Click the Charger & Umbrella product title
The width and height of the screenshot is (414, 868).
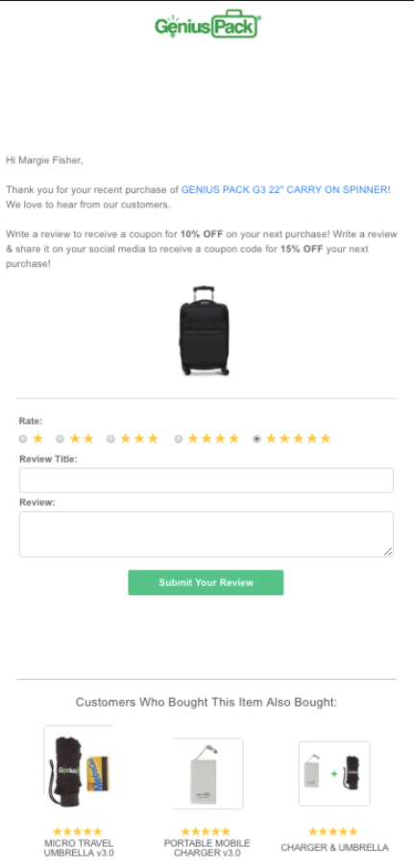tap(334, 847)
